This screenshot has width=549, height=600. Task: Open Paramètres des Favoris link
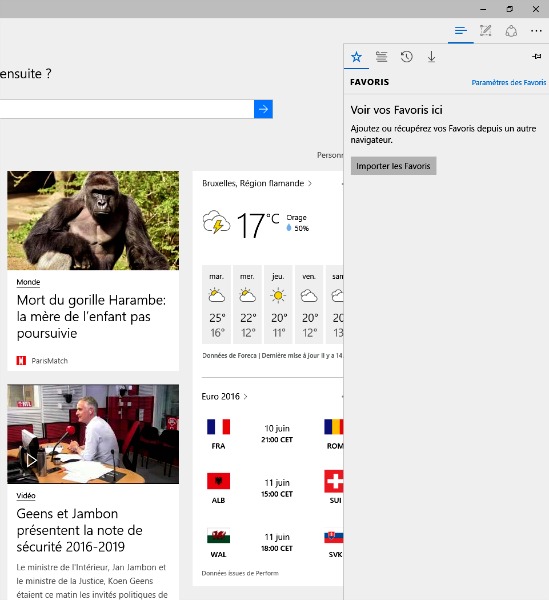(508, 82)
